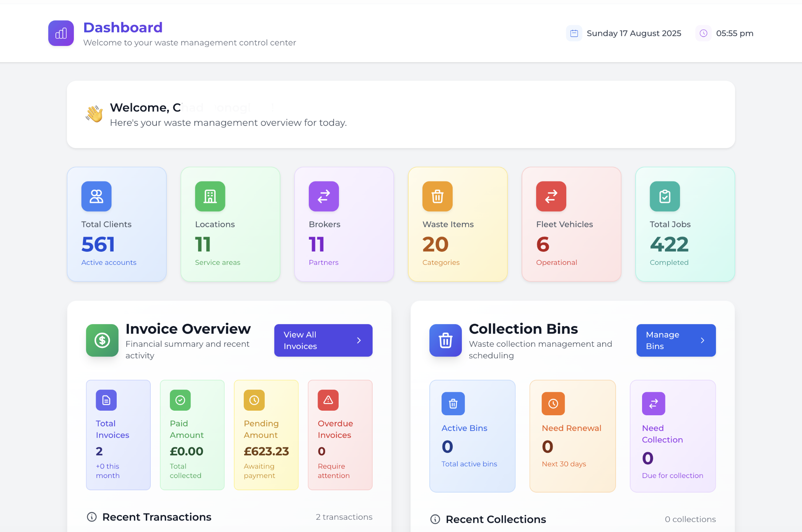Click the teal Total Jobs clipboard icon
The width and height of the screenshot is (802, 532).
click(665, 196)
